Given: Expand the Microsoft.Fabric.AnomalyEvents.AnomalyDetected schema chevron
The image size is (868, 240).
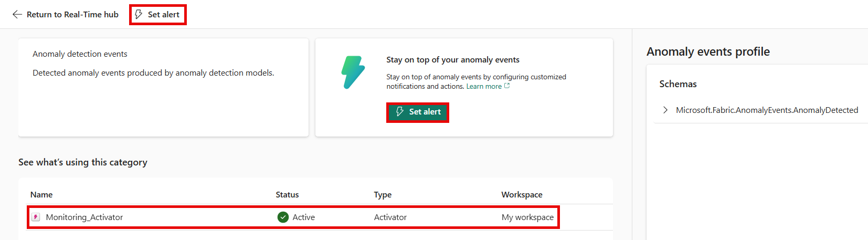Looking at the screenshot, I should coord(665,110).
